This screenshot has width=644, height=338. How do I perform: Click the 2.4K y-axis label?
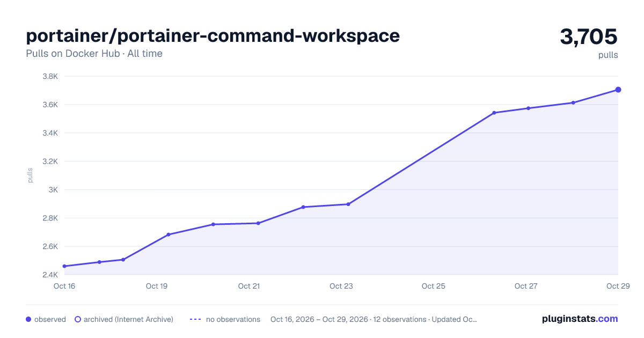(x=50, y=275)
